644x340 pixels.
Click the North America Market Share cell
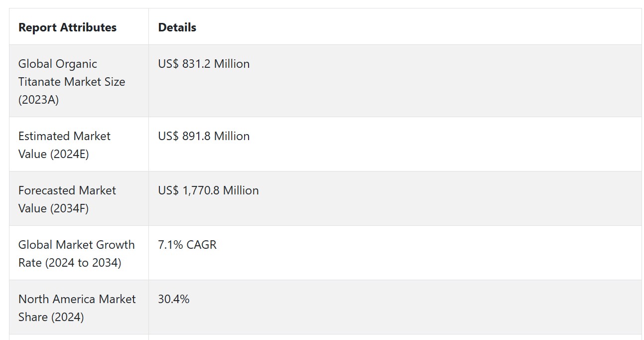point(79,308)
